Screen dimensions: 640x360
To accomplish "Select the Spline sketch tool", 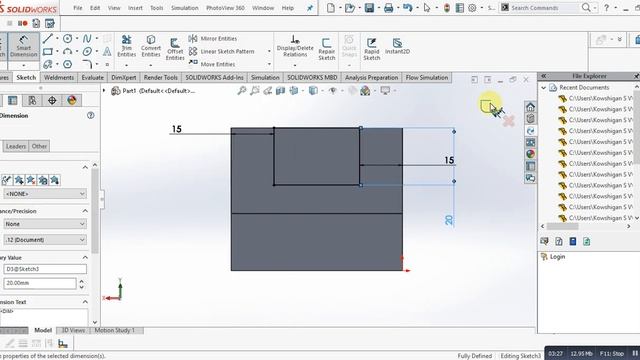I will pos(87,39).
